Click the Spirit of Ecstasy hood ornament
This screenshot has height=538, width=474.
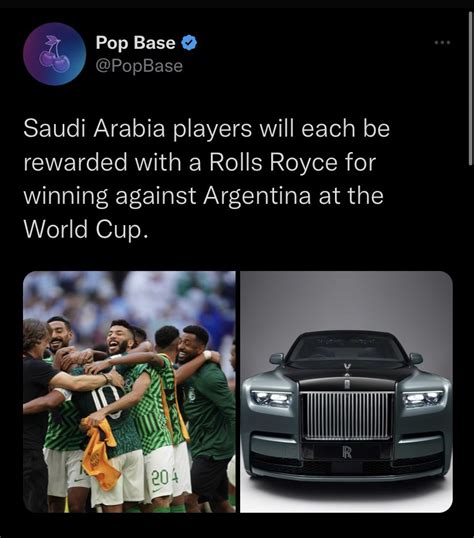click(x=347, y=370)
